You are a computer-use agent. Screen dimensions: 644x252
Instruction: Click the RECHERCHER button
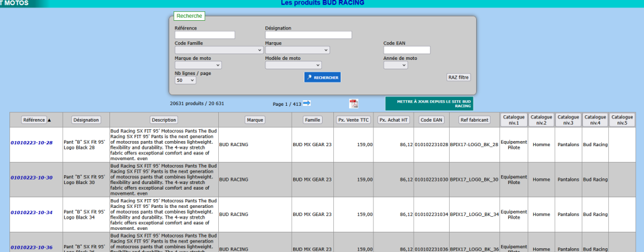[x=323, y=77]
